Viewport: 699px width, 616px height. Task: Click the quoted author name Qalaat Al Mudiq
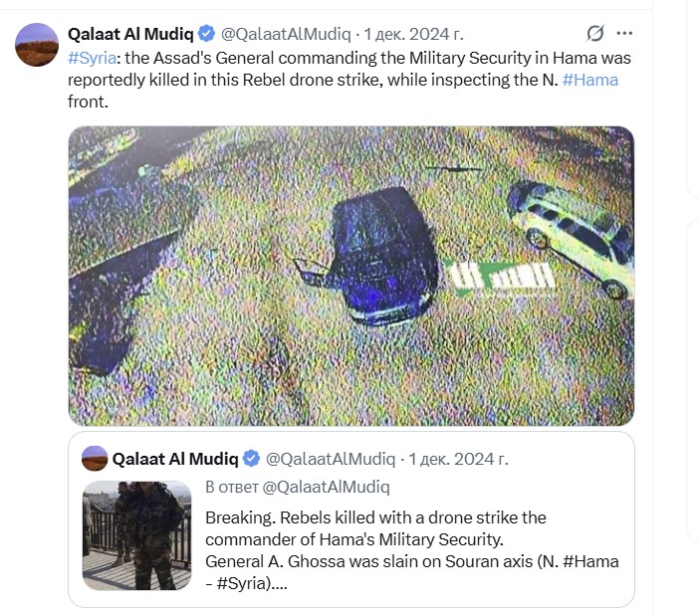[x=175, y=459]
